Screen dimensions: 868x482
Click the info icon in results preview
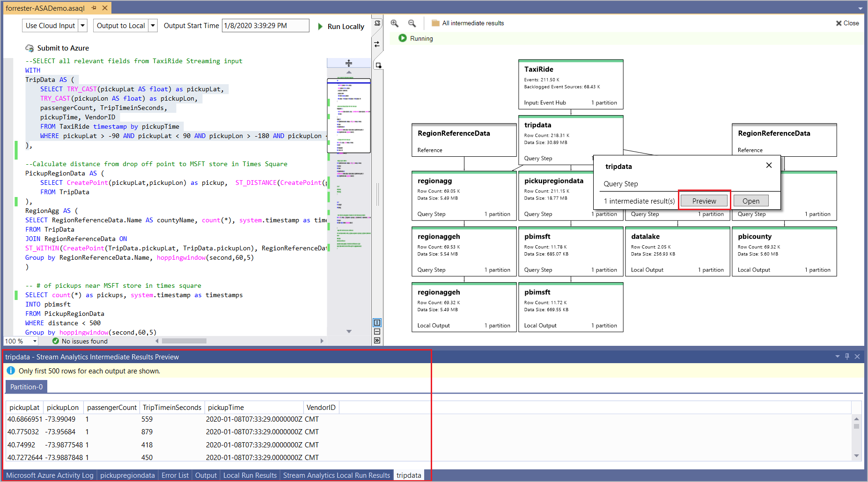(11, 371)
